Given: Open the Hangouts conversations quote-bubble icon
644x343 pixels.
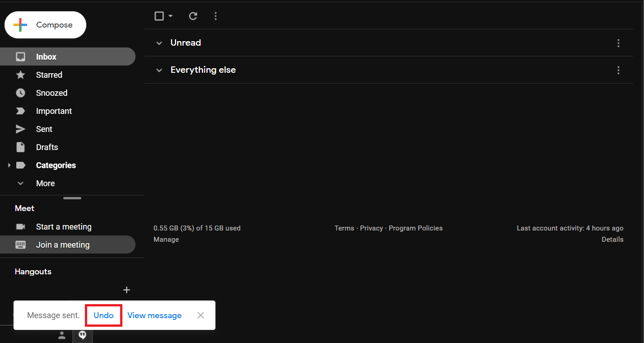Looking at the screenshot, I should pos(82,335).
